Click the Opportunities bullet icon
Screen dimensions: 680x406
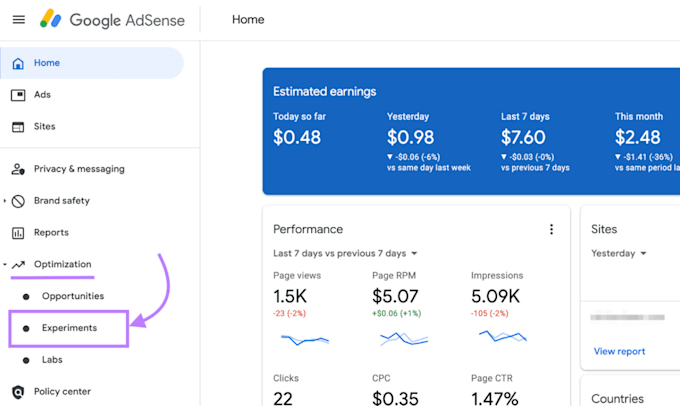[26, 297]
